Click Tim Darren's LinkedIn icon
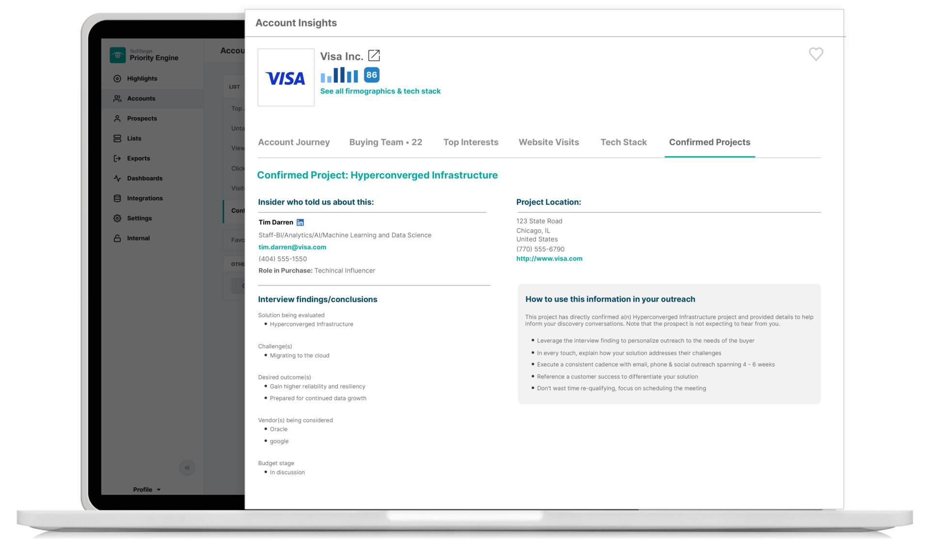The height and width of the screenshot is (560, 931). [x=300, y=223]
